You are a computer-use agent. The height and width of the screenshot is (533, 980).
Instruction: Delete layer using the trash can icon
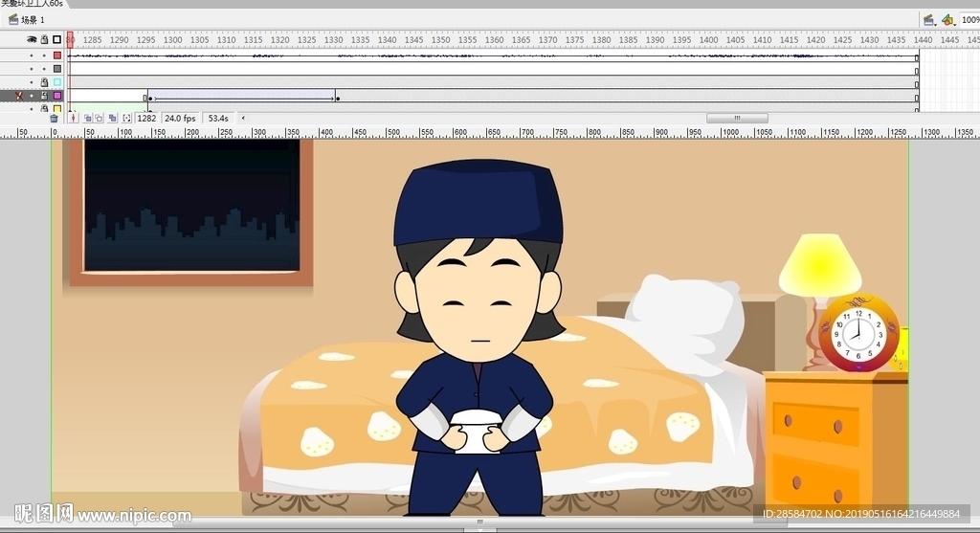54,118
